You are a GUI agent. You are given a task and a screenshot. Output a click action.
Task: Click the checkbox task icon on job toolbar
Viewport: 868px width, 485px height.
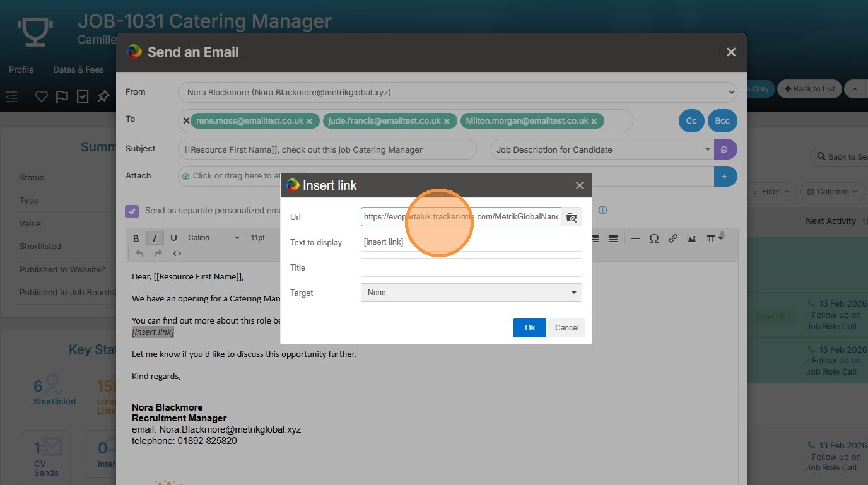point(83,96)
